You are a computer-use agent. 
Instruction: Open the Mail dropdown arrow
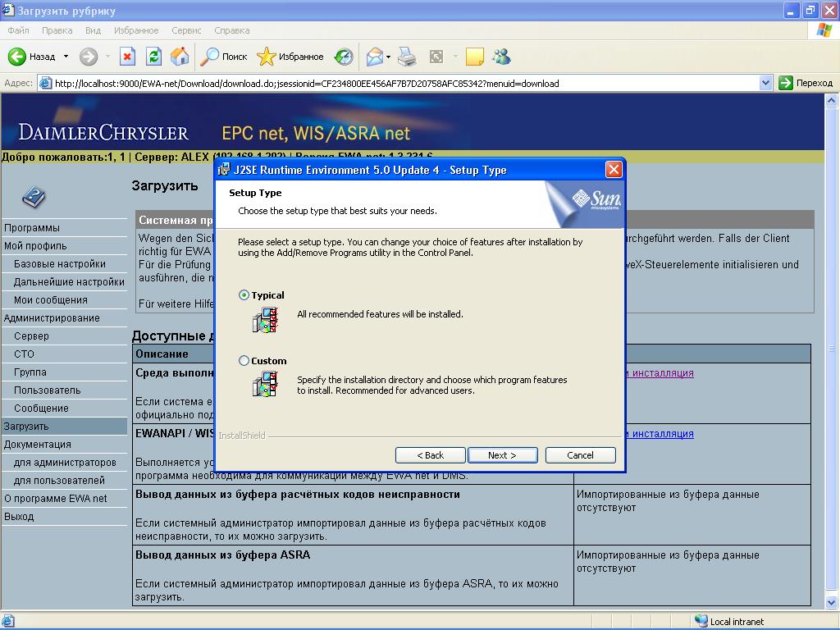(388, 57)
